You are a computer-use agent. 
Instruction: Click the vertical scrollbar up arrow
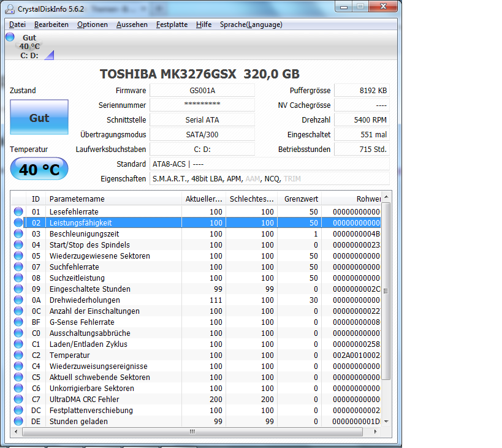(386, 197)
